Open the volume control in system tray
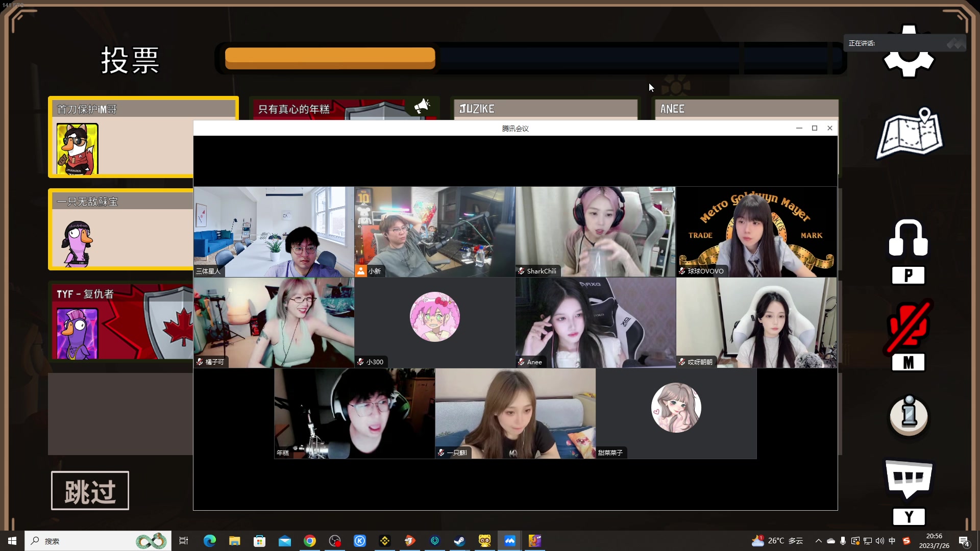980x551 pixels. coord(880,541)
